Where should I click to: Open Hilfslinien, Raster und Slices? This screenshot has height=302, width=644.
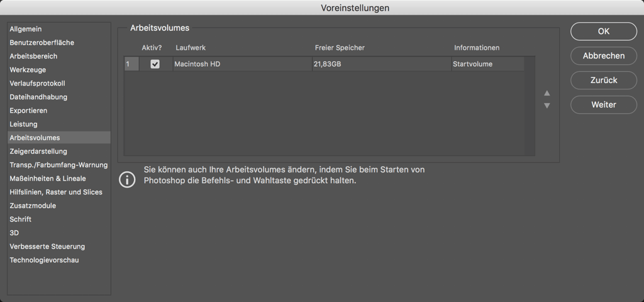pyautogui.click(x=59, y=192)
